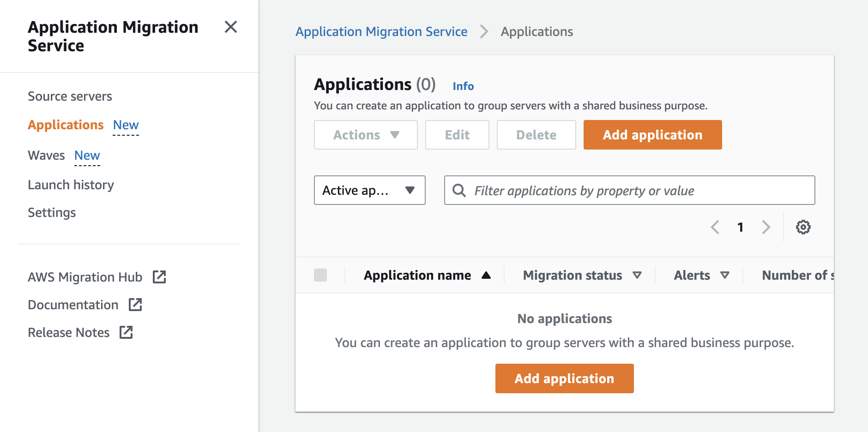The image size is (868, 432).
Task: Open Settings in the left sidebar
Action: point(52,212)
